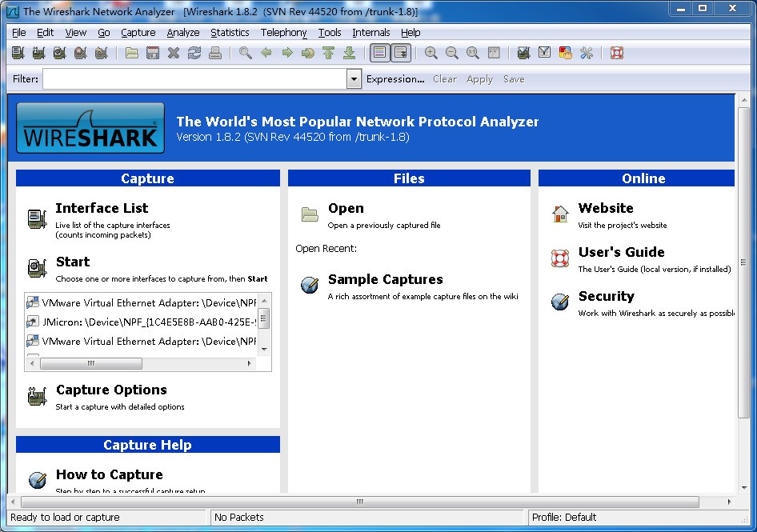This screenshot has height=532, width=757.
Task: Reload the capture file using the toolbar icon
Action: tap(194, 52)
